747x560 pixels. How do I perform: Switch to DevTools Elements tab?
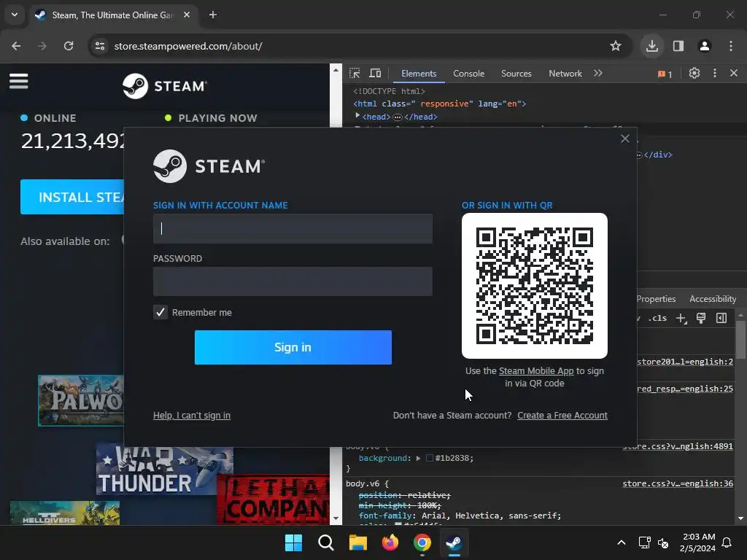[x=419, y=74]
